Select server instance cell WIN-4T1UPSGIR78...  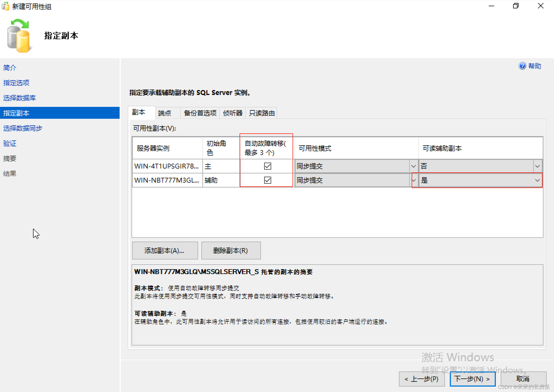(167, 166)
